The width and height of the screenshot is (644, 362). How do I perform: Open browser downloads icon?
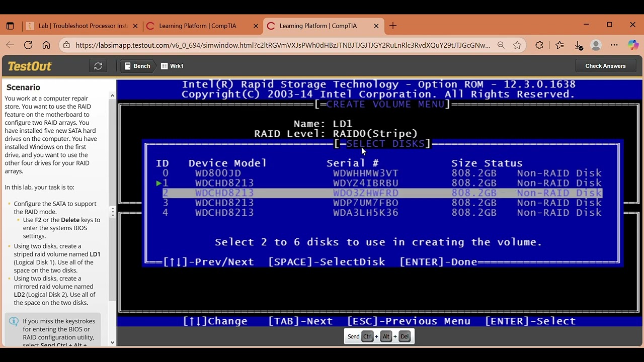(x=579, y=45)
